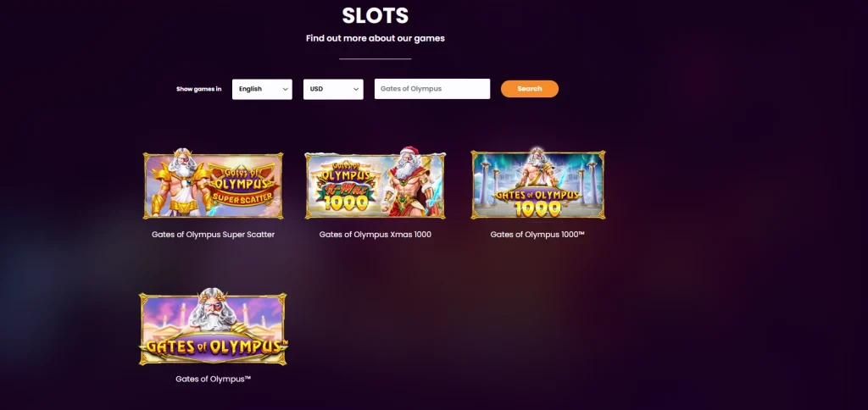This screenshot has width=868, height=410.
Task: Open Gates of Olympus Super Scatter thumbnail
Action: pyautogui.click(x=213, y=185)
